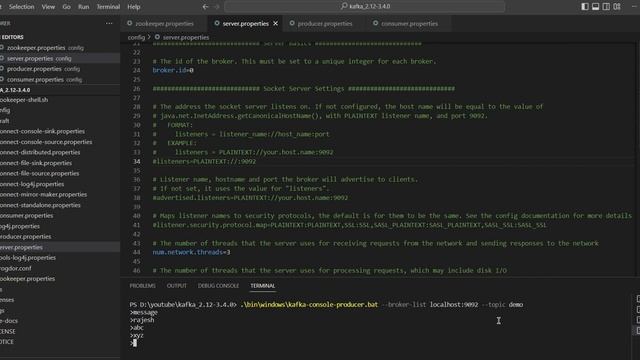Image resolution: width=640 pixels, height=360 pixels.
Task: Click the #listeners=PLAINTEXT://:9092 line
Action: coord(204,162)
